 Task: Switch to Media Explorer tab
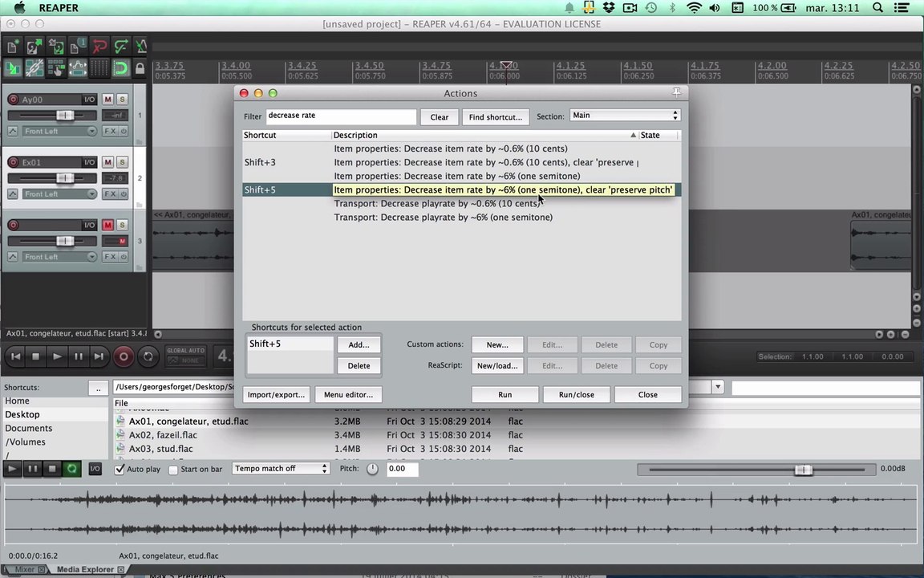pyautogui.click(x=85, y=569)
